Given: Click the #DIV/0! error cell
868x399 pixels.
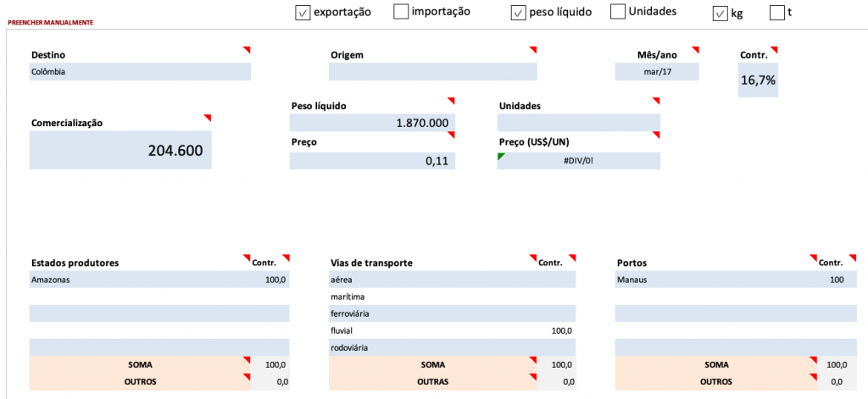Looking at the screenshot, I should point(578,160).
